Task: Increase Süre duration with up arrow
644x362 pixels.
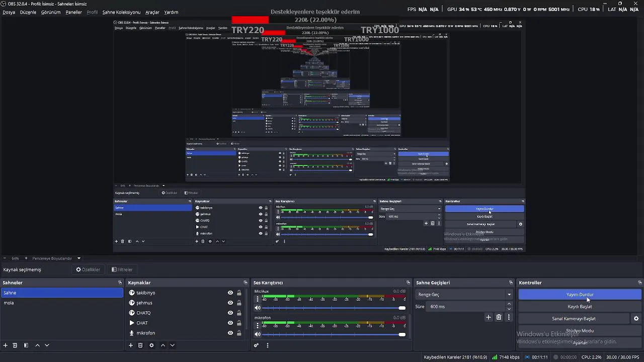Action: pos(509,304)
